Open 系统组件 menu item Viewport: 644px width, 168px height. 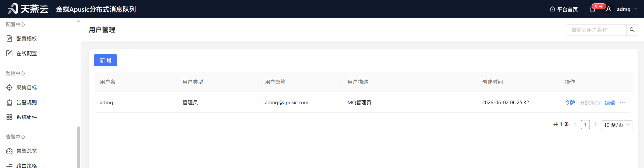(40, 117)
